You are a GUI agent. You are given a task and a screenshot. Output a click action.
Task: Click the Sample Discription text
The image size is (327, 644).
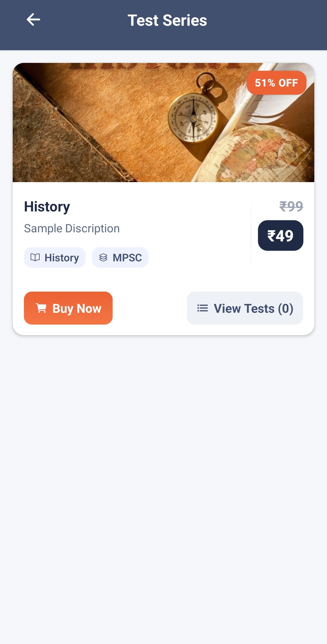[72, 228]
